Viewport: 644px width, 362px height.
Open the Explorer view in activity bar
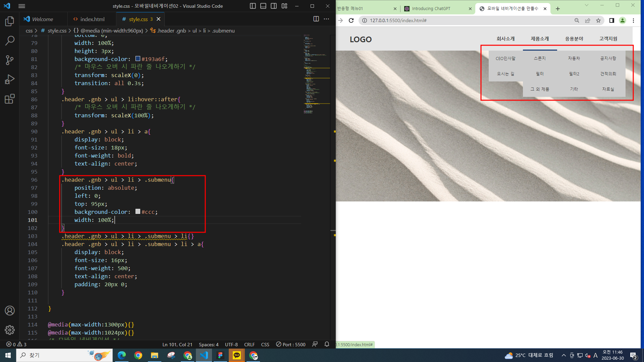pos(10,21)
